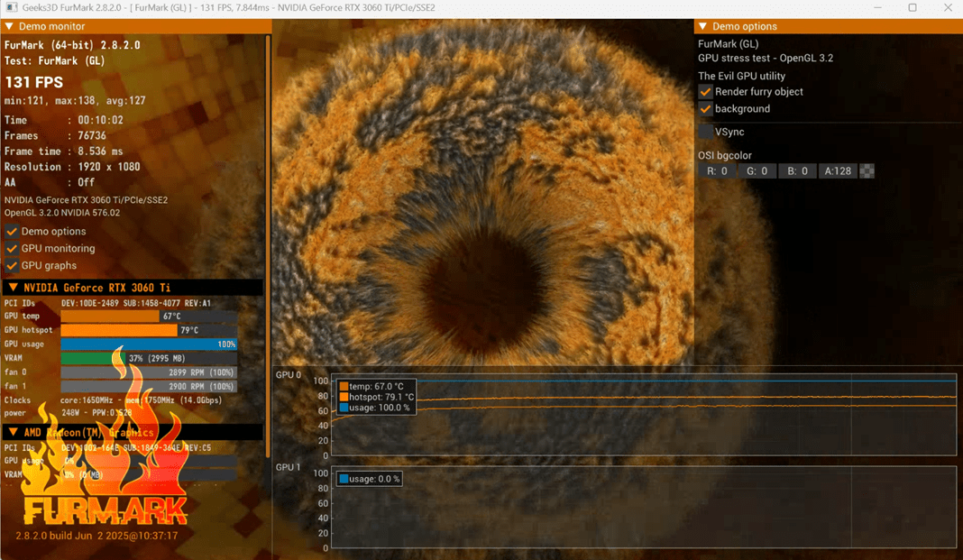Click the FurMark (64-bit) 2.8.2.0 version text

(x=72, y=45)
